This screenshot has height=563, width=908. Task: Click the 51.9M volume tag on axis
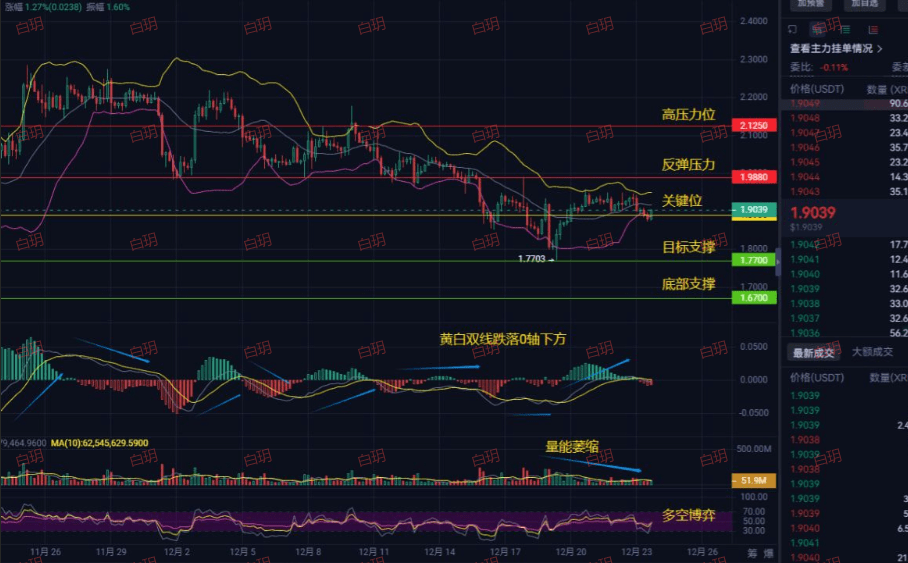pyautogui.click(x=754, y=480)
